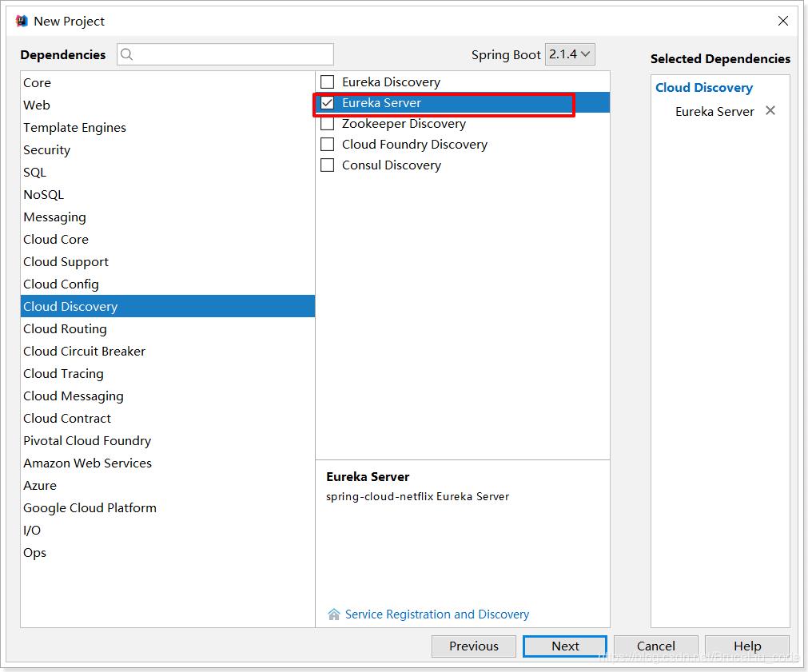The image size is (808, 672).
Task: Click the Cloud Discovery heading under Selected Dependencies
Action: tap(704, 88)
